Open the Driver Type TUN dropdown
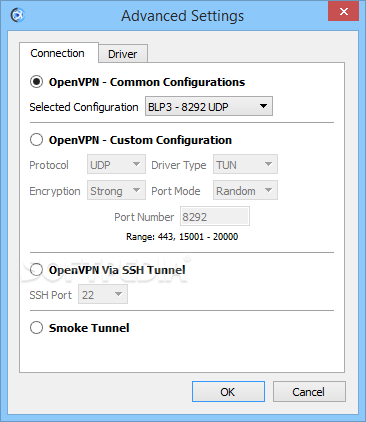Image resolution: width=366 pixels, height=422 pixels. 245,164
